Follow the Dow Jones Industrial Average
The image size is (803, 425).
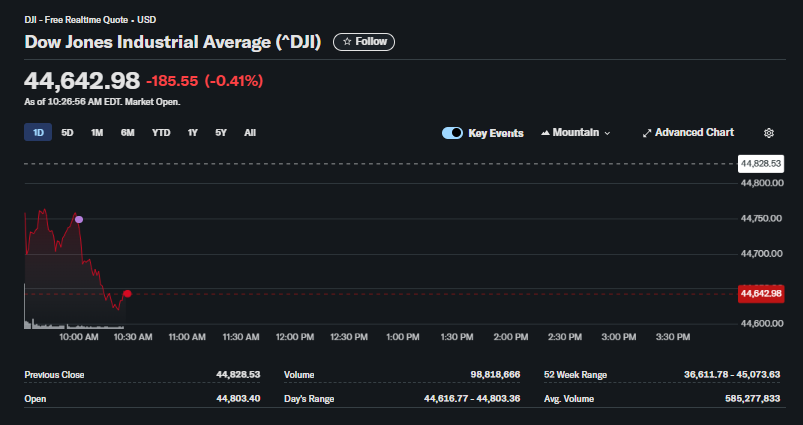click(x=364, y=42)
